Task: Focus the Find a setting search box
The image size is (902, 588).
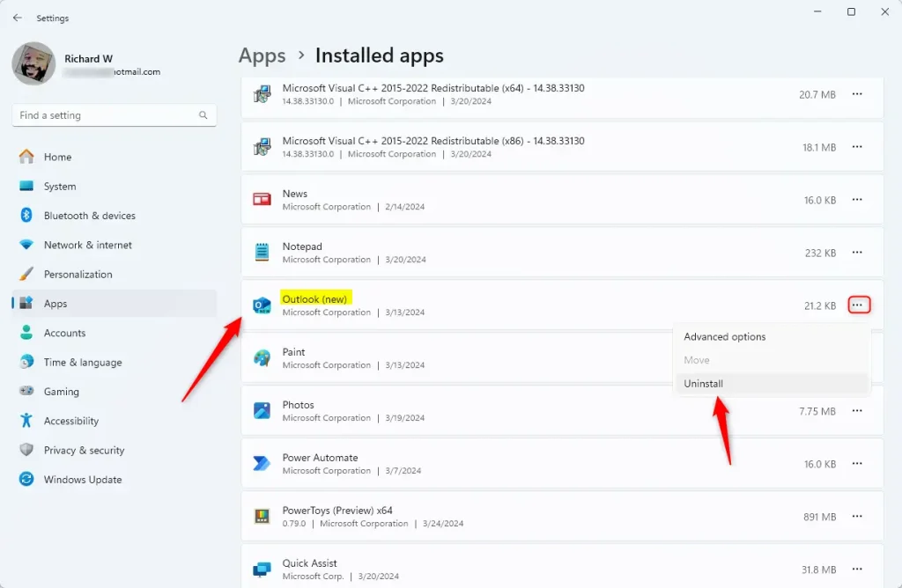Action: click(114, 115)
